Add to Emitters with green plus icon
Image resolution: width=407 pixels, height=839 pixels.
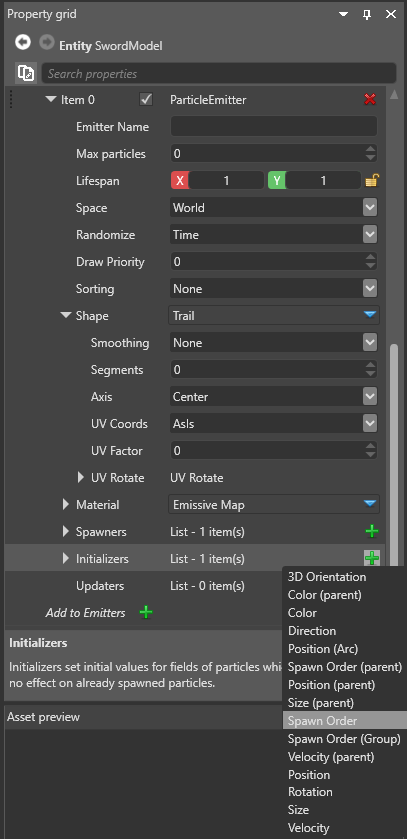coord(145,613)
